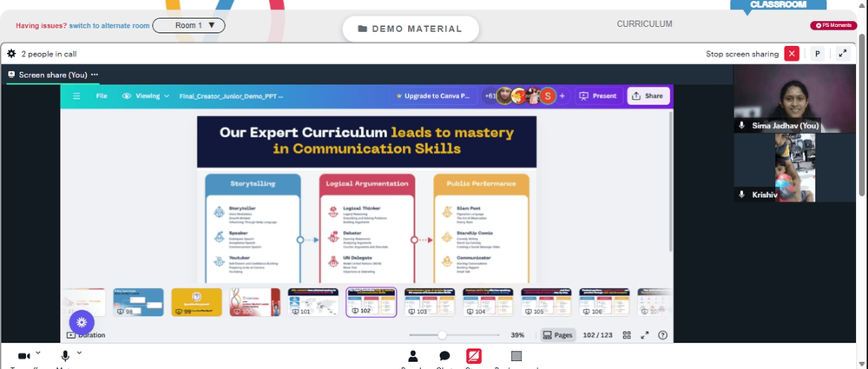868x369 pixels.
Task: Open the Canva help question mark
Action: [x=662, y=335]
